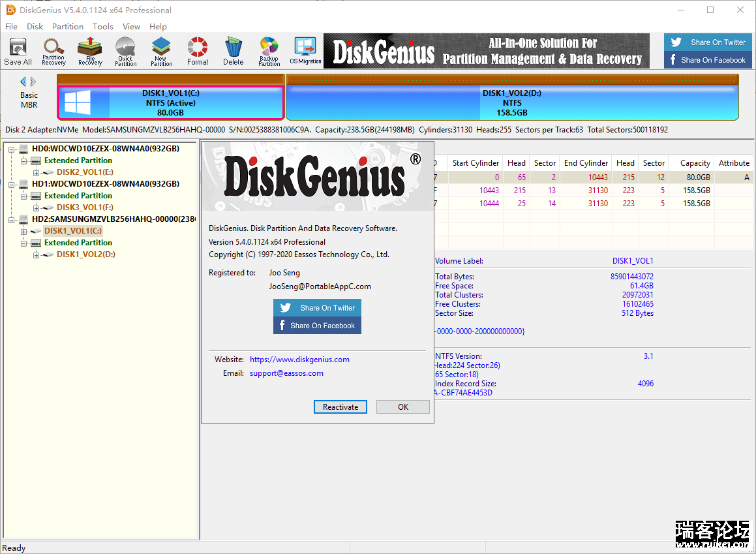This screenshot has width=756, height=554.
Task: Select HD2:SAMSUNGMZVLB256HAHQ disk in tree
Action: [113, 219]
